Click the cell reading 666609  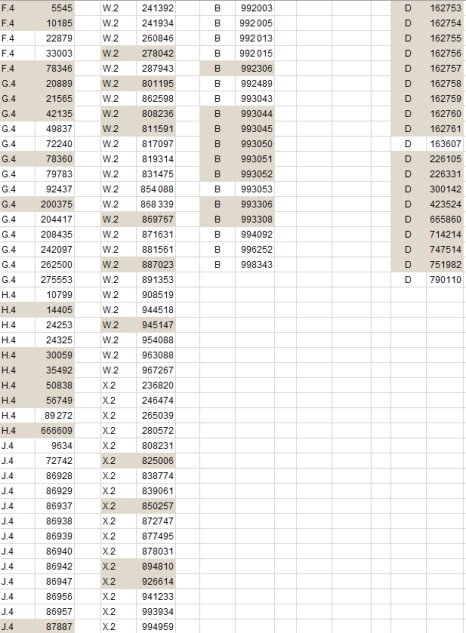click(55, 431)
